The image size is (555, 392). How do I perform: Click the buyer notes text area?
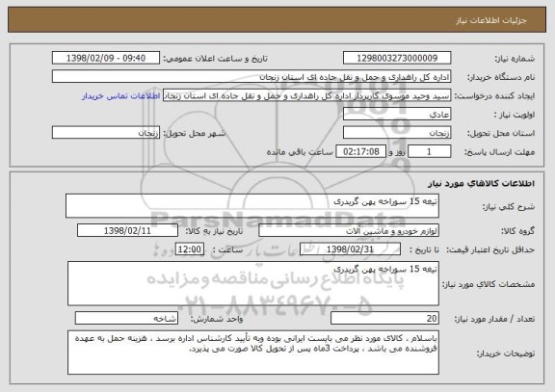tap(253, 353)
